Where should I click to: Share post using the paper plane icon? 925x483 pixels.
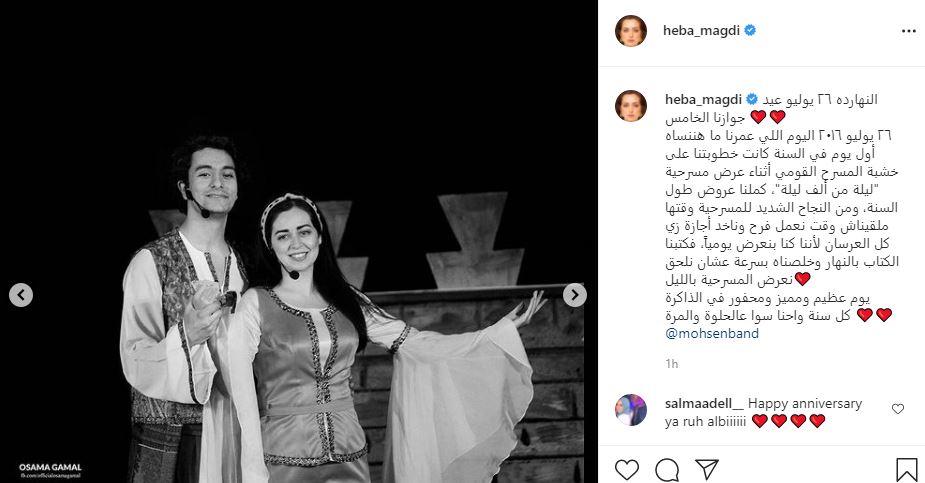(x=706, y=469)
